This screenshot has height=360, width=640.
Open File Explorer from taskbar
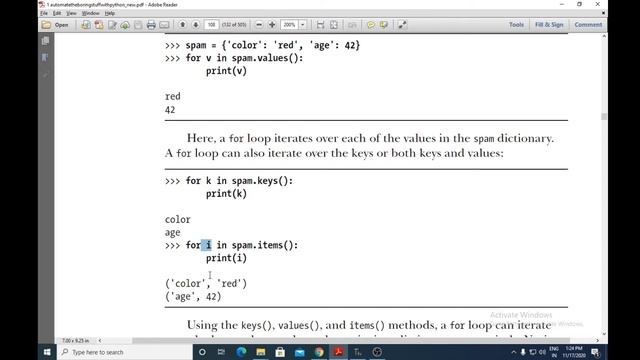tap(260, 352)
